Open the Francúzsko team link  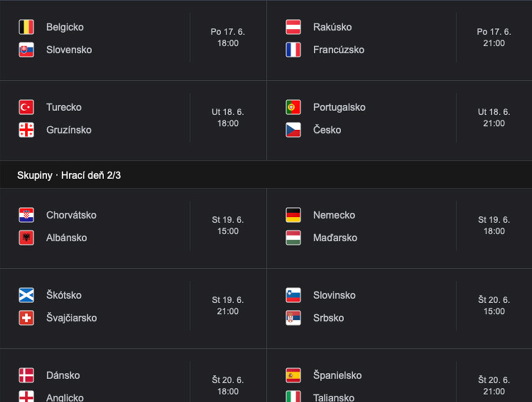[339, 50]
